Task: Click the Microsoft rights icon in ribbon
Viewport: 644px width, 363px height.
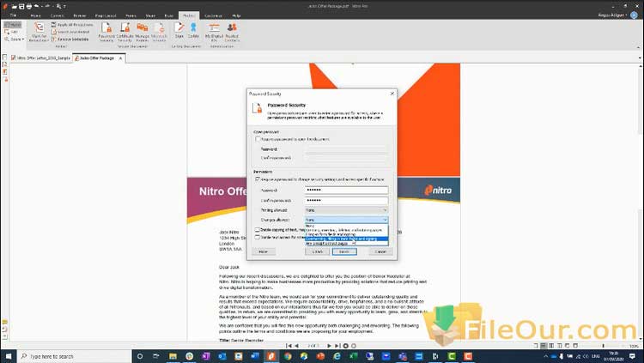Action: point(159,32)
